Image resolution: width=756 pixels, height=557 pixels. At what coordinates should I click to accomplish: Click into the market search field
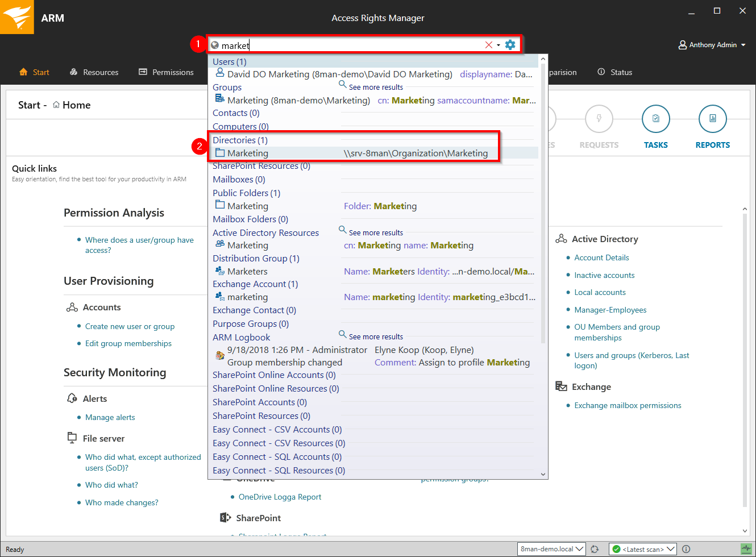(x=347, y=45)
